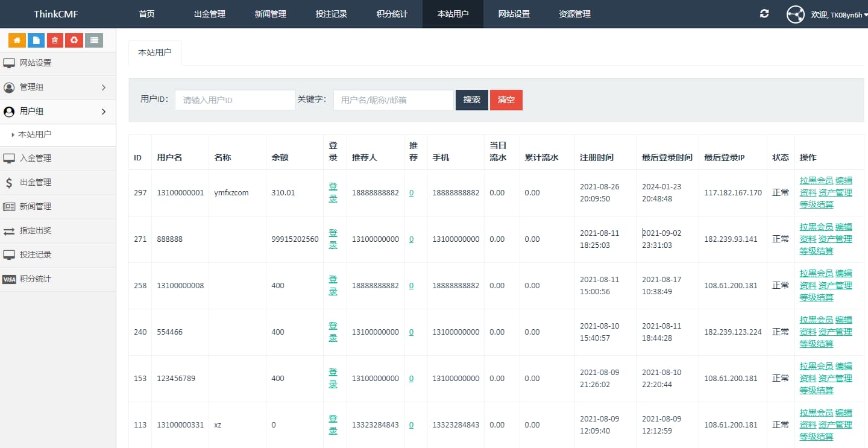Collapse the 用户组 sidebar group
Screen dimensions: 868x448
point(58,112)
